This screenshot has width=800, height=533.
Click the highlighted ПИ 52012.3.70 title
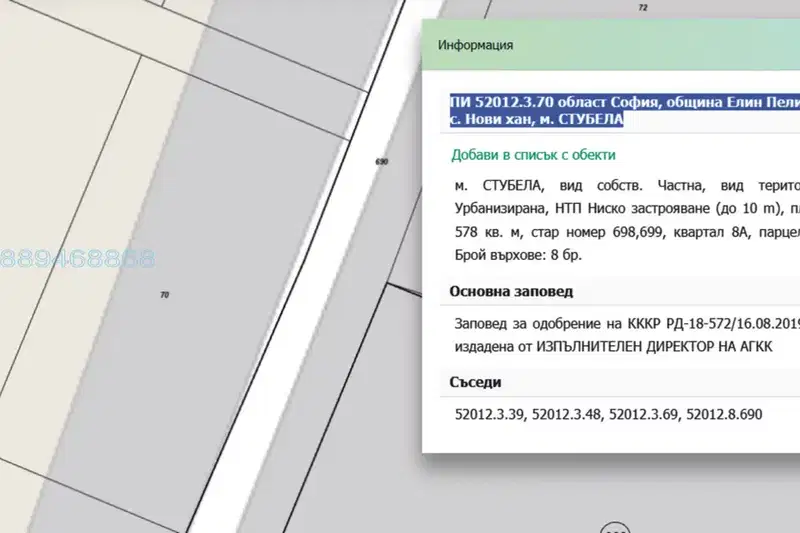624,110
